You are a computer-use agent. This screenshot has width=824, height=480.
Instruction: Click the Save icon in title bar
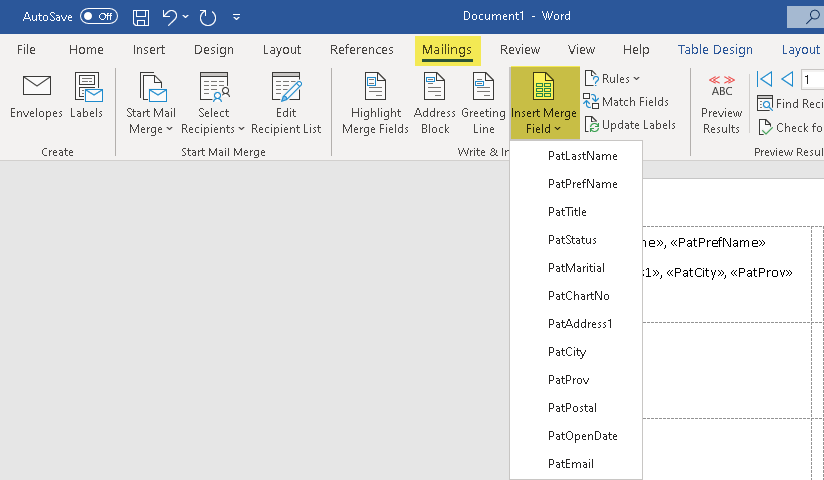pos(141,17)
